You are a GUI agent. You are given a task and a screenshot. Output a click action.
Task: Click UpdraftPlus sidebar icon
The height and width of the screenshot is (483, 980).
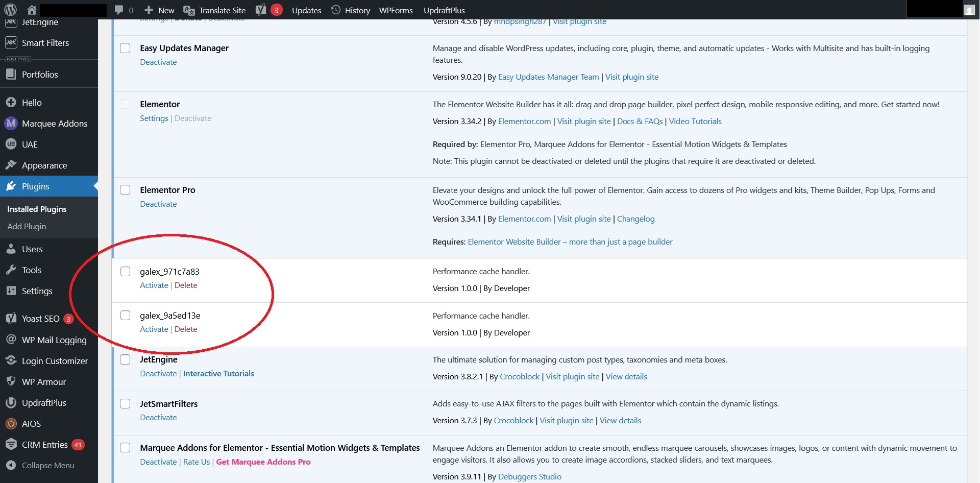tap(11, 403)
